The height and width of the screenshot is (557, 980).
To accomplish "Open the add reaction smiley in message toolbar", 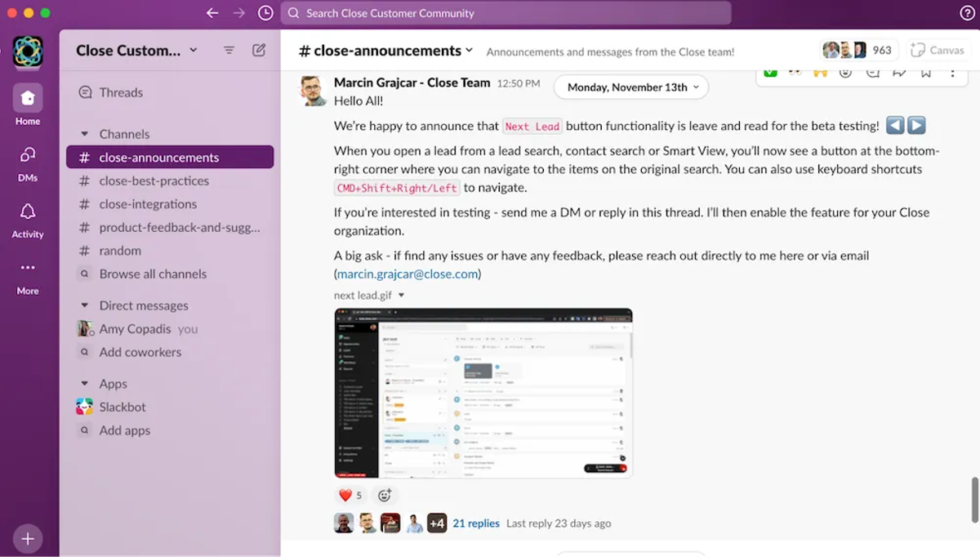I will 845,72.
